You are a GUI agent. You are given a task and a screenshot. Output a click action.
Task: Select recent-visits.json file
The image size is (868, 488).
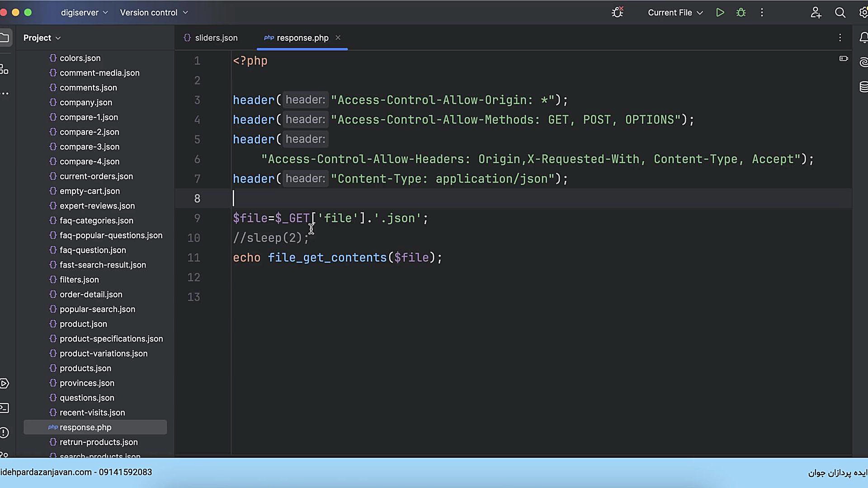92,413
